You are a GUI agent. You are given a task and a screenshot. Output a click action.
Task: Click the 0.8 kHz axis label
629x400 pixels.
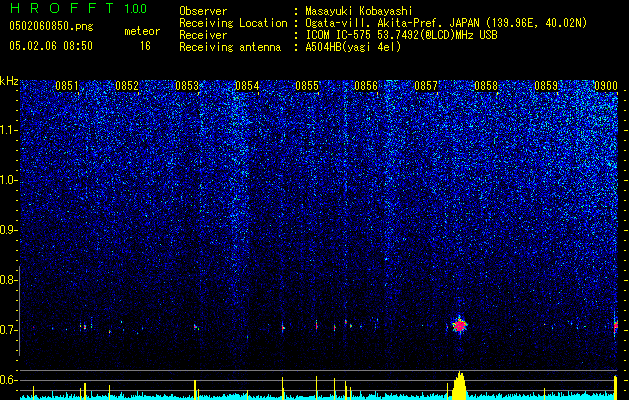click(9, 280)
